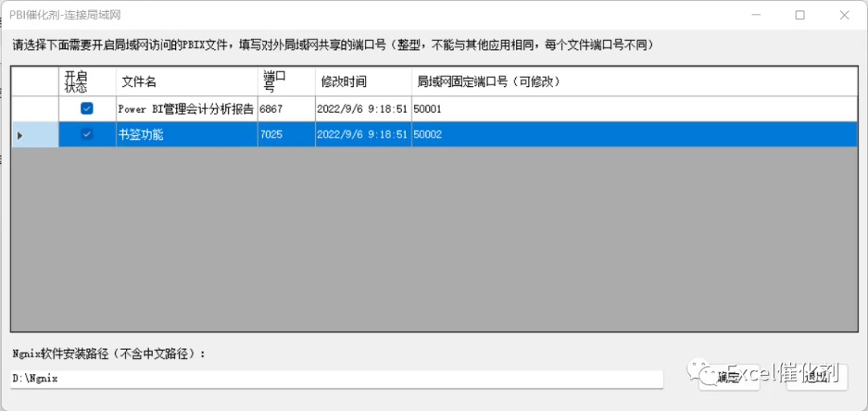Click the Nginx install path field D:\Nginx
The width and height of the screenshot is (868, 411).
point(337,379)
